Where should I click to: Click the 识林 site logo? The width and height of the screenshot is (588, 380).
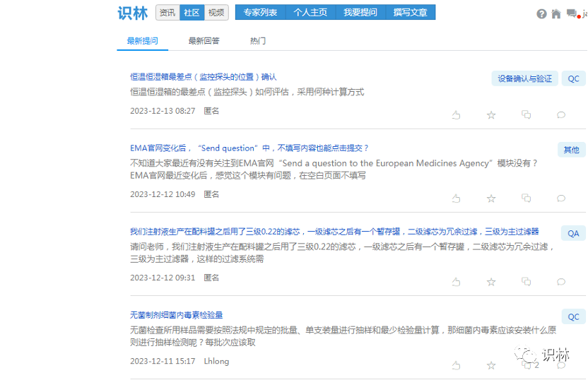coord(133,13)
